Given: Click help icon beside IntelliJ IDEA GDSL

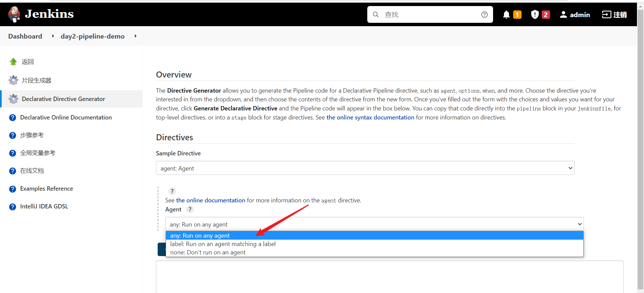Looking at the screenshot, I should 12,207.
